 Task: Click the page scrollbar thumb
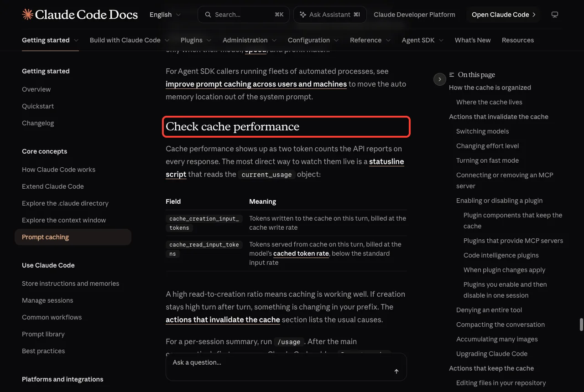581,325
